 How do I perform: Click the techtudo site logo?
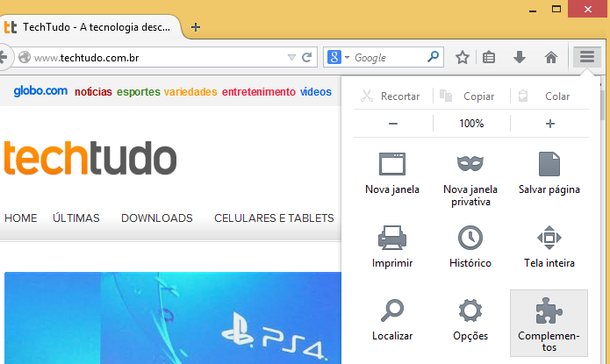pos(90,158)
